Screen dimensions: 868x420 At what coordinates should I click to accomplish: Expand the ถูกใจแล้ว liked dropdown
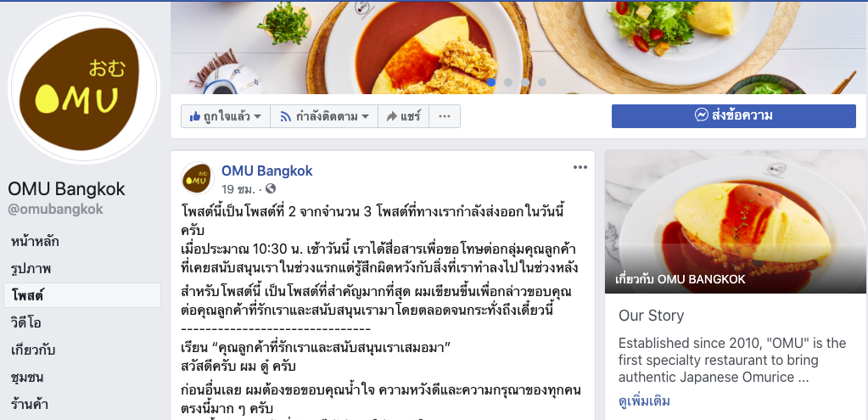click(226, 116)
